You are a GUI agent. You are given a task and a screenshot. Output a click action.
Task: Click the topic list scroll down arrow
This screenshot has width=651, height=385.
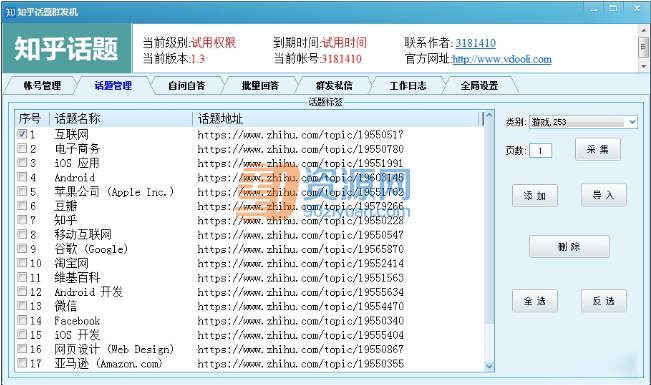[489, 366]
